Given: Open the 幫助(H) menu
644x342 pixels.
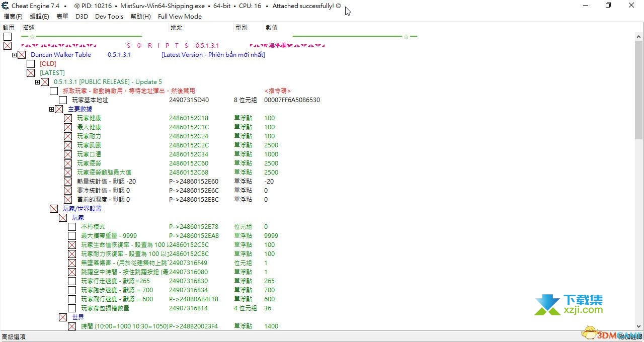Looking at the screenshot, I should click(x=140, y=16).
